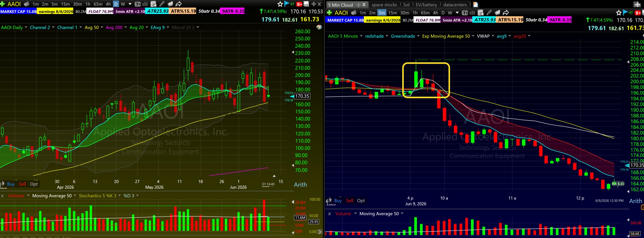Switch the left chart to the 1m timeframe
This screenshot has width=644, height=238.
click(36, 4)
